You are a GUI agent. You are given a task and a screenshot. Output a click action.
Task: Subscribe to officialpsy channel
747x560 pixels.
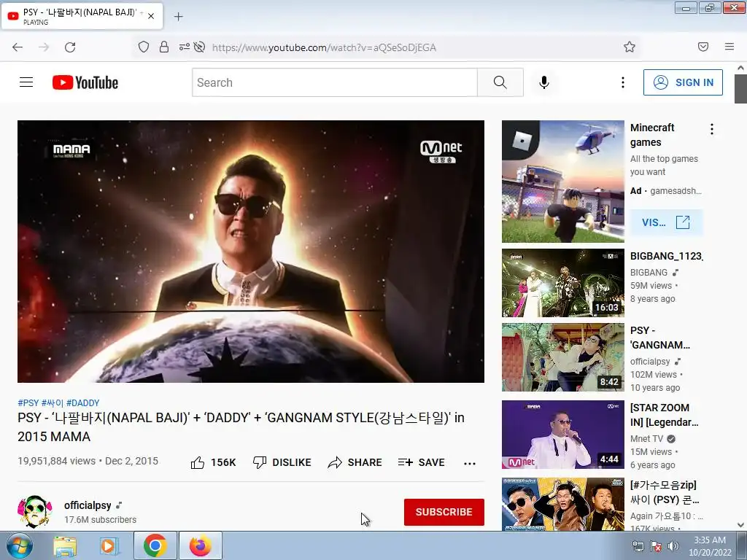tap(444, 512)
